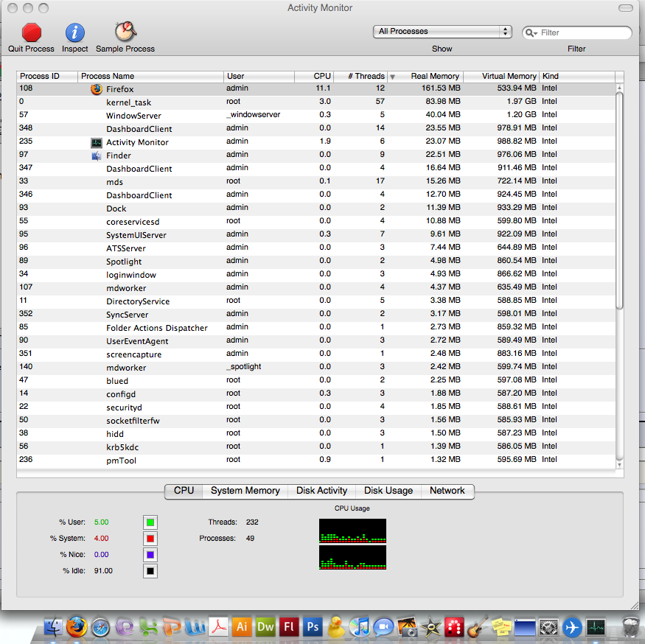The image size is (645, 644).
Task: Change the red % System color swatch
Action: 150,539
